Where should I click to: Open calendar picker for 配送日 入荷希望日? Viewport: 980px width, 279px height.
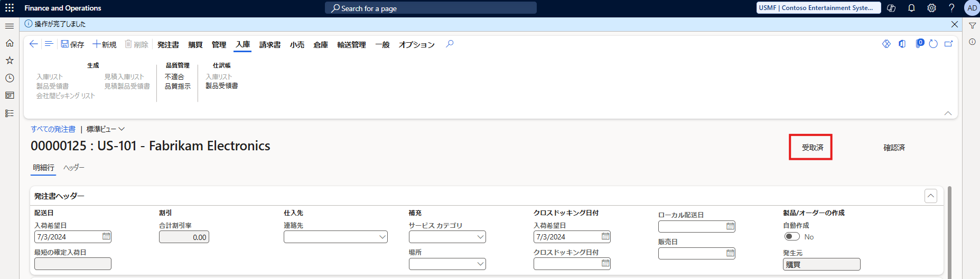coord(106,237)
